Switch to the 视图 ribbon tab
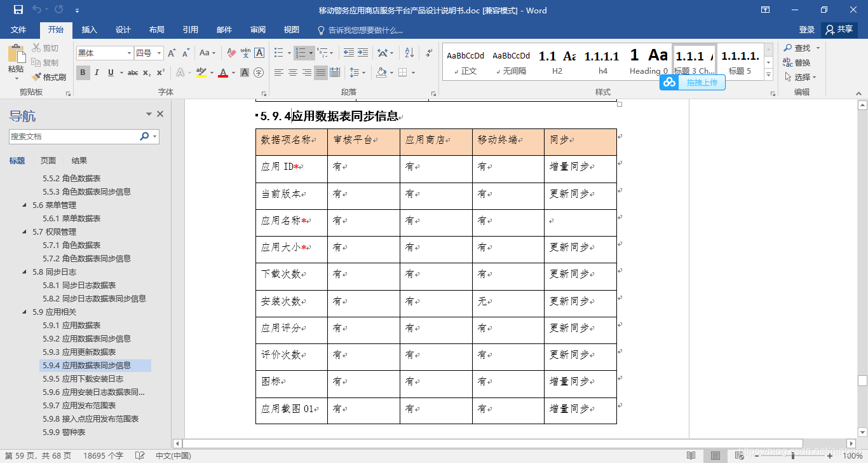868x463 pixels. click(291, 30)
